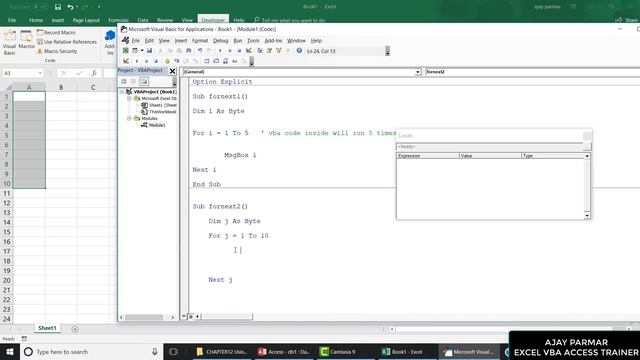Open Watch Window from debug toolbar
The height and width of the screenshot is (360, 640).
(x=225, y=61)
